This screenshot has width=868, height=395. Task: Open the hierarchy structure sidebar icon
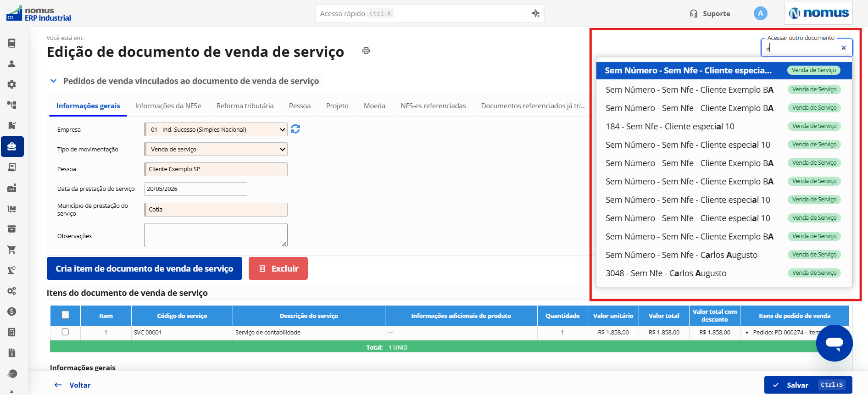click(x=12, y=105)
